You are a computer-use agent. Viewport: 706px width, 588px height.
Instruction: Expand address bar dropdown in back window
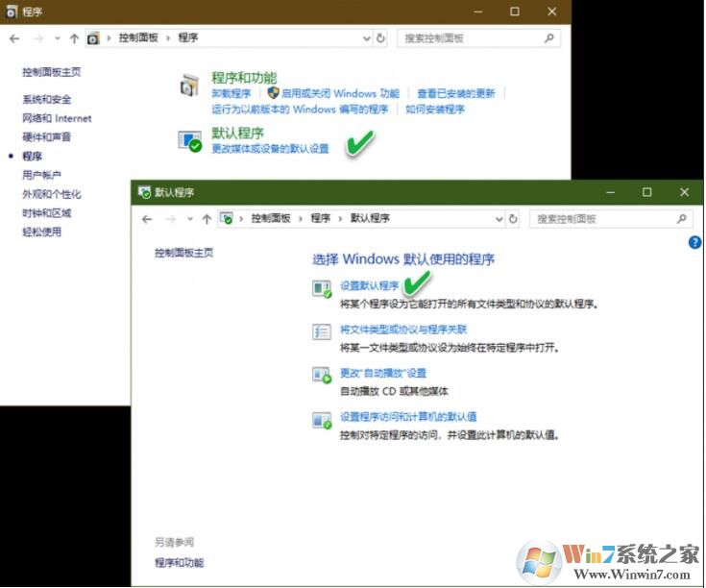366,38
